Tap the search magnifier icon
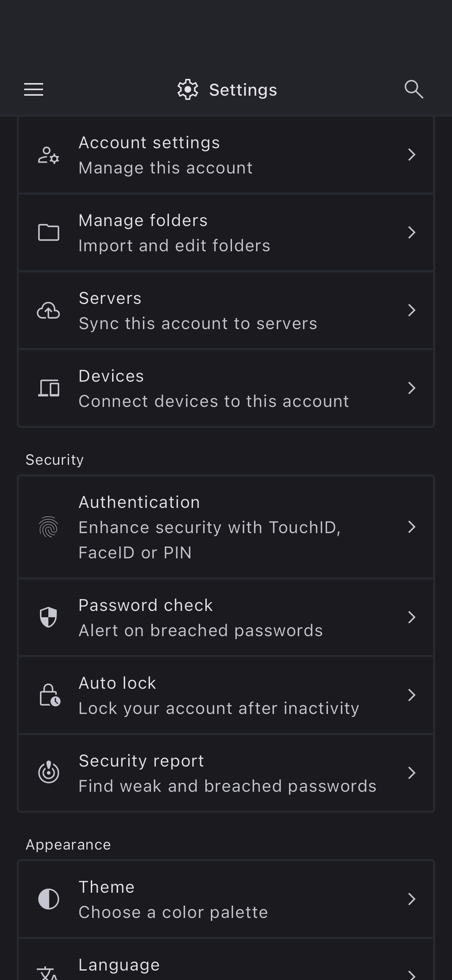 [x=413, y=90]
